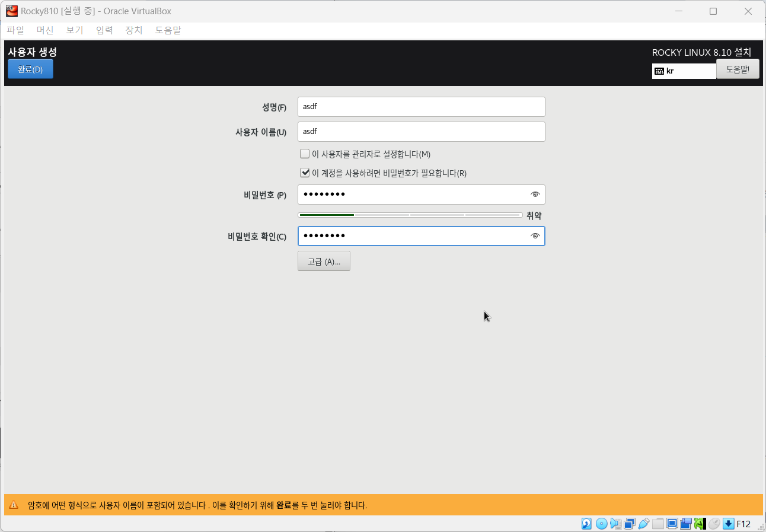Viewport: 766px width, 532px height.
Task: Open the 도움말 menu in the menu bar
Action: [168, 30]
